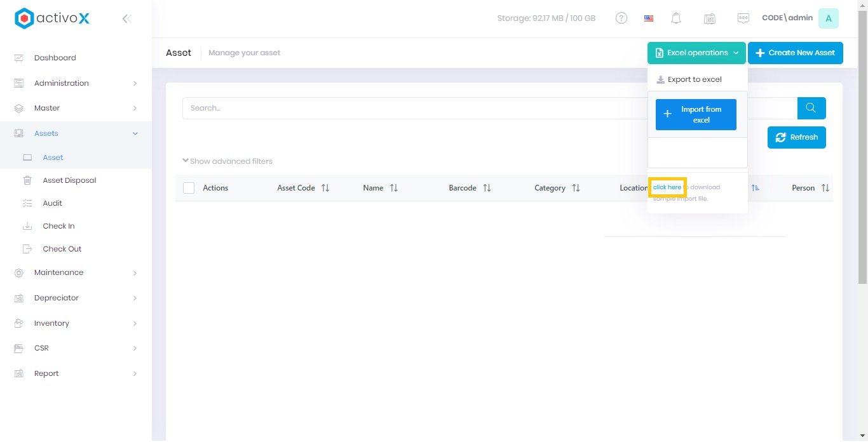This screenshot has width=868, height=442.
Task: Show advanced filters
Action: (x=227, y=161)
